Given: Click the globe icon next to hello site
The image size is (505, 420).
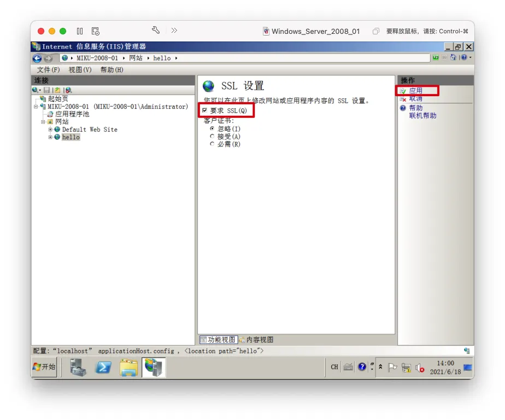Looking at the screenshot, I should [x=57, y=137].
